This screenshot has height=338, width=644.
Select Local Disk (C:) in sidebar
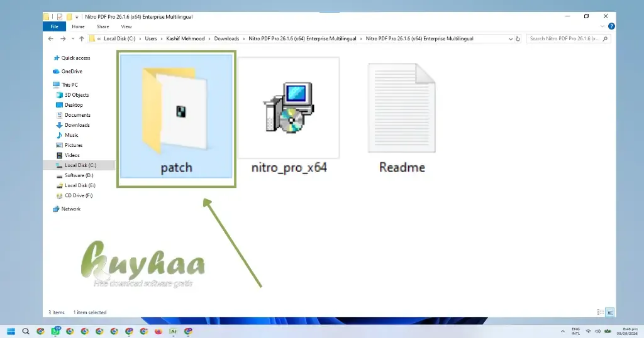[x=79, y=165]
